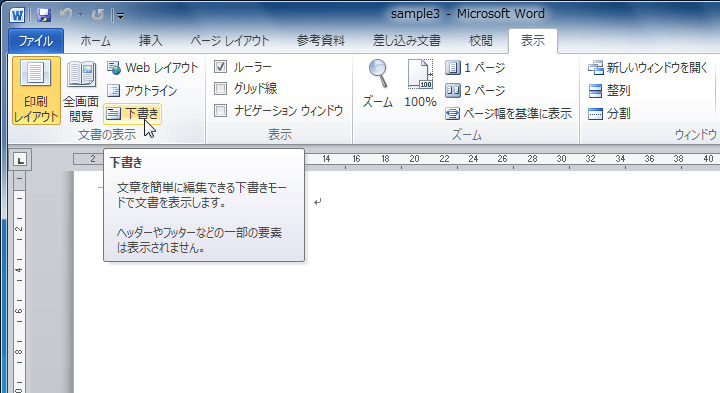Click horizontal ruler at mark 20
Viewport: 720px width, 393px height.
point(414,159)
